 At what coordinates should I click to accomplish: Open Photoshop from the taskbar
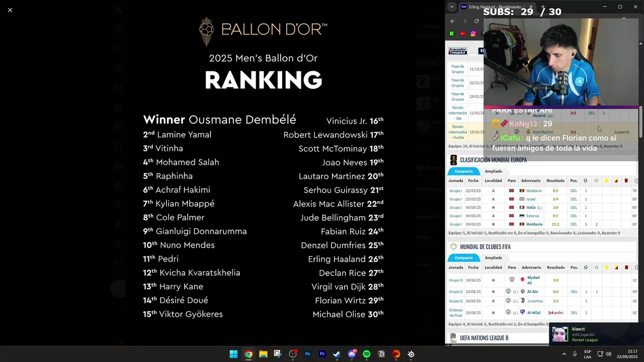[307, 354]
